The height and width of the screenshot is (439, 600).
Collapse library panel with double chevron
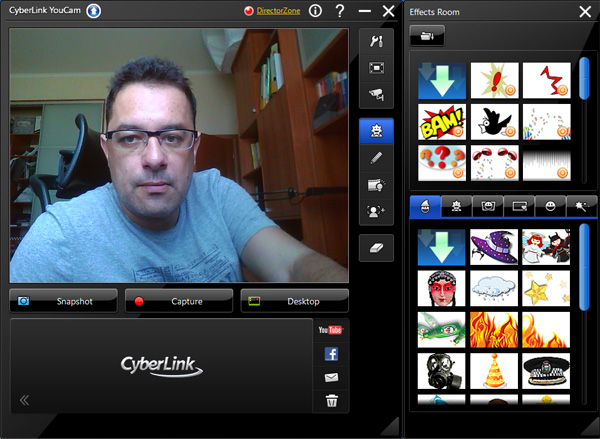coord(24,400)
